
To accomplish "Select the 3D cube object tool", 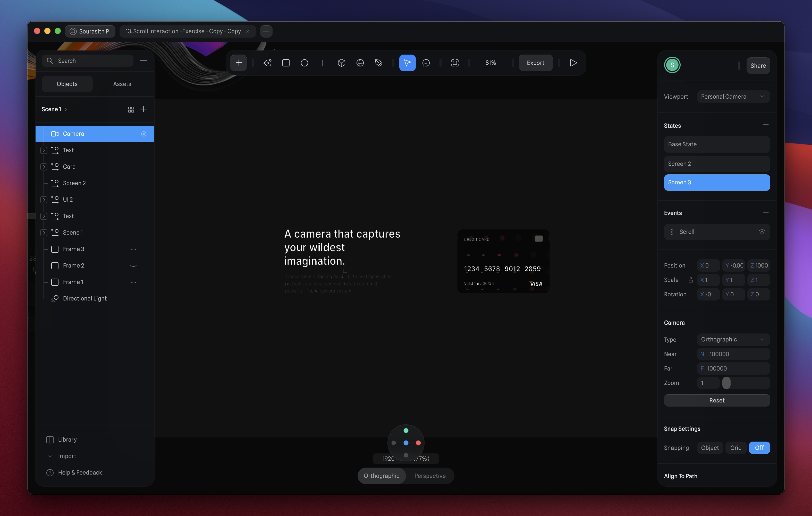I will pos(341,63).
